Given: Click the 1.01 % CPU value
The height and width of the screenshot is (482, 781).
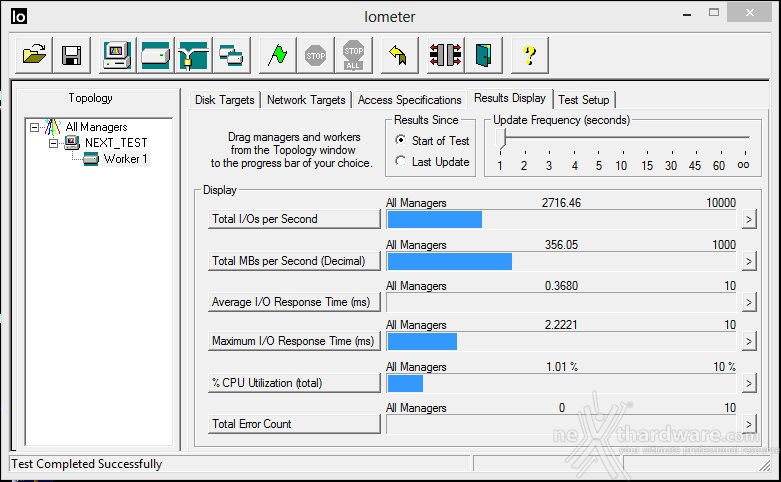Looking at the screenshot, I should pos(562,367).
